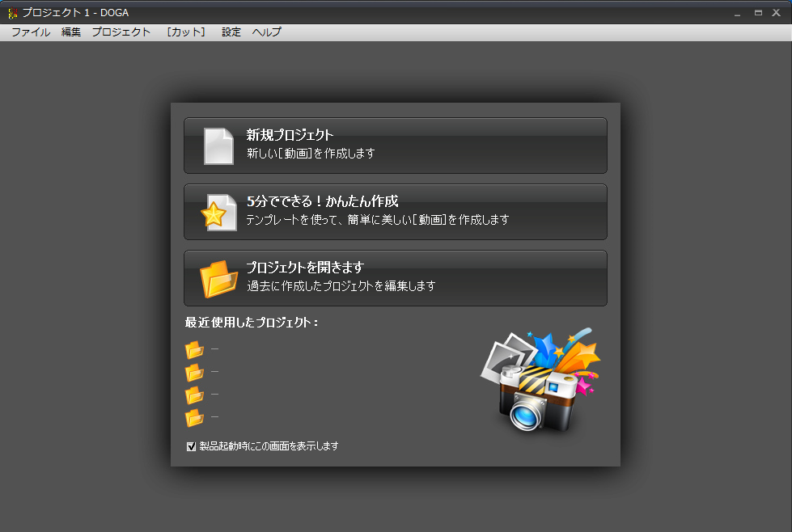
Task: Select the star document icon for かんたん作成
Action: (218, 213)
